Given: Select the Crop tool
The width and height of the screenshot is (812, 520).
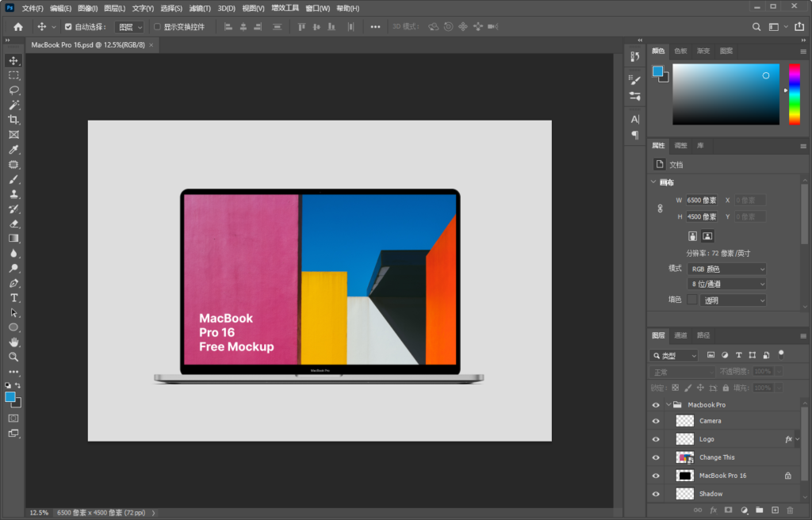Looking at the screenshot, I should point(13,120).
